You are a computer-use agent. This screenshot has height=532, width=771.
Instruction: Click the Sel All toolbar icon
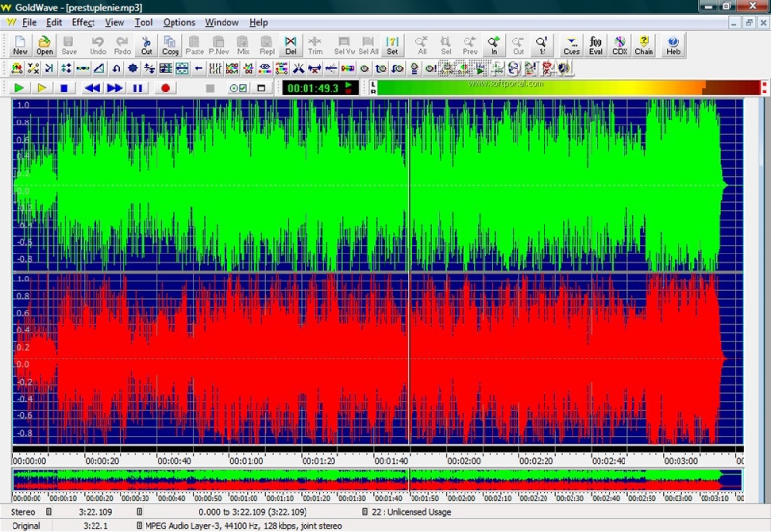click(x=368, y=44)
